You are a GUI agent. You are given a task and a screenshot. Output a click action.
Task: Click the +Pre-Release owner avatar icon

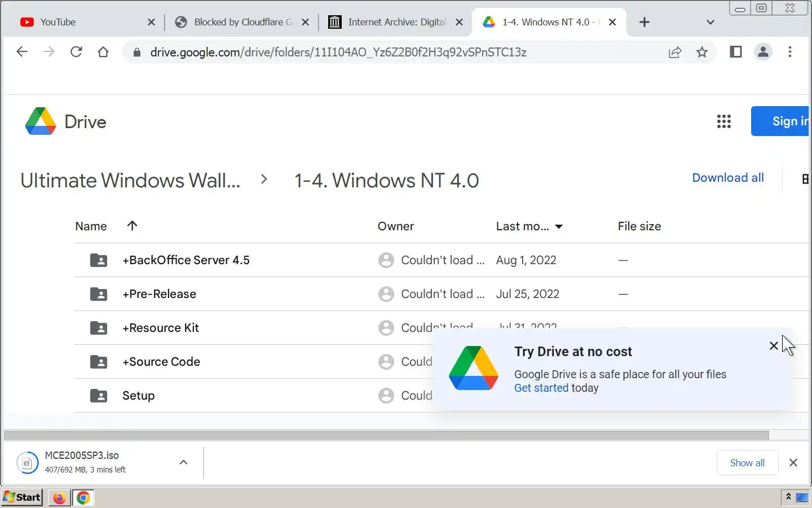click(386, 294)
